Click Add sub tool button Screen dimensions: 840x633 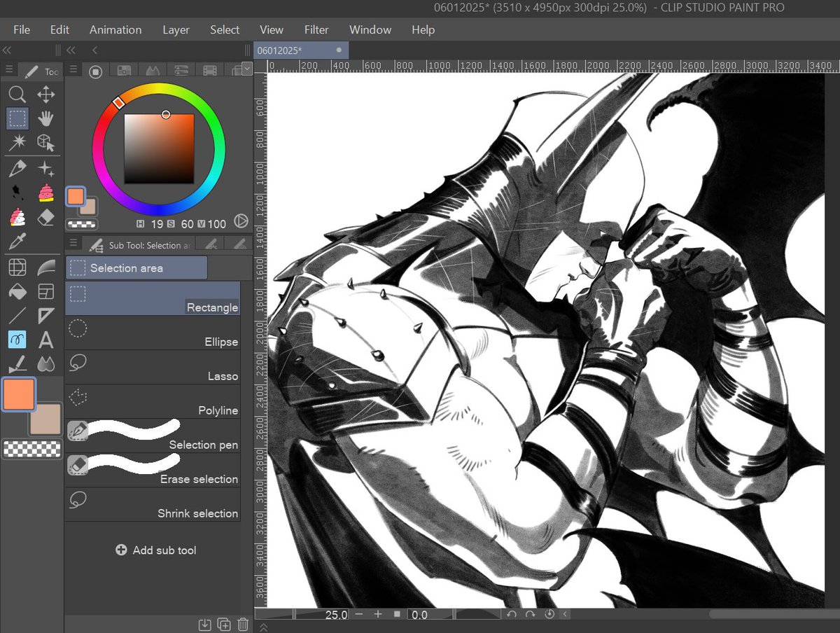(x=156, y=550)
